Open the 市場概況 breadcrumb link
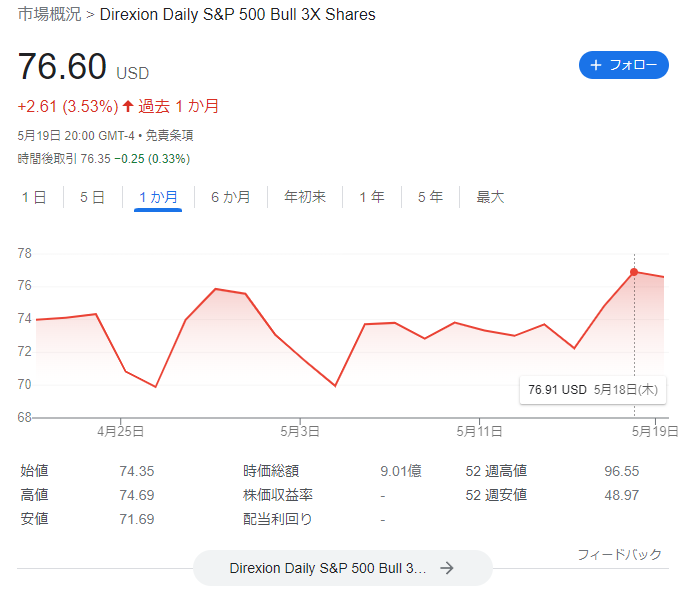 pyautogui.click(x=50, y=14)
